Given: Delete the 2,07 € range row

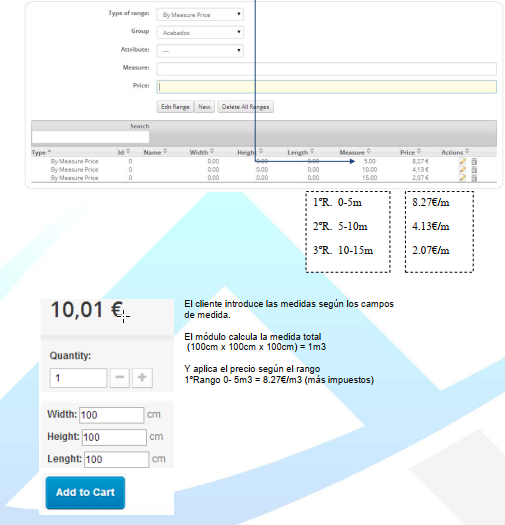Looking at the screenshot, I should coord(474,178).
